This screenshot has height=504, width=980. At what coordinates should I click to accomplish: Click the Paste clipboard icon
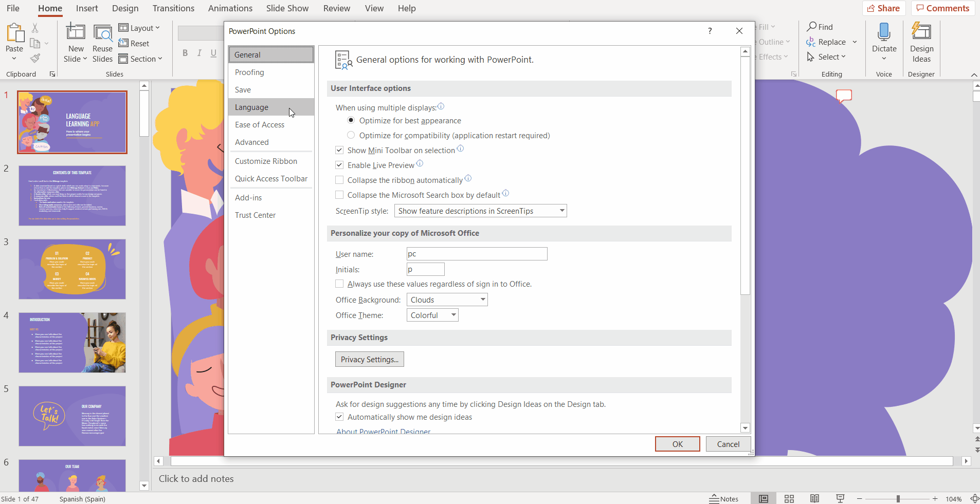pos(14,33)
